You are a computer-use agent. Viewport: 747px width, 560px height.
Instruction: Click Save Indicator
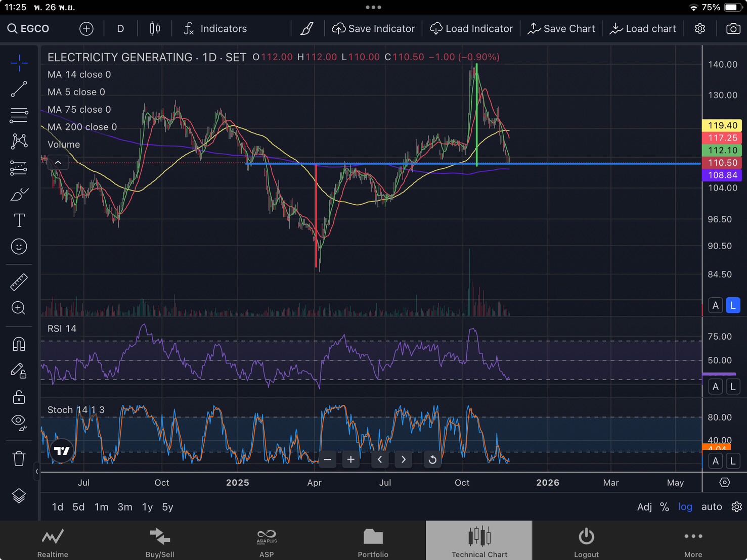pos(373,29)
